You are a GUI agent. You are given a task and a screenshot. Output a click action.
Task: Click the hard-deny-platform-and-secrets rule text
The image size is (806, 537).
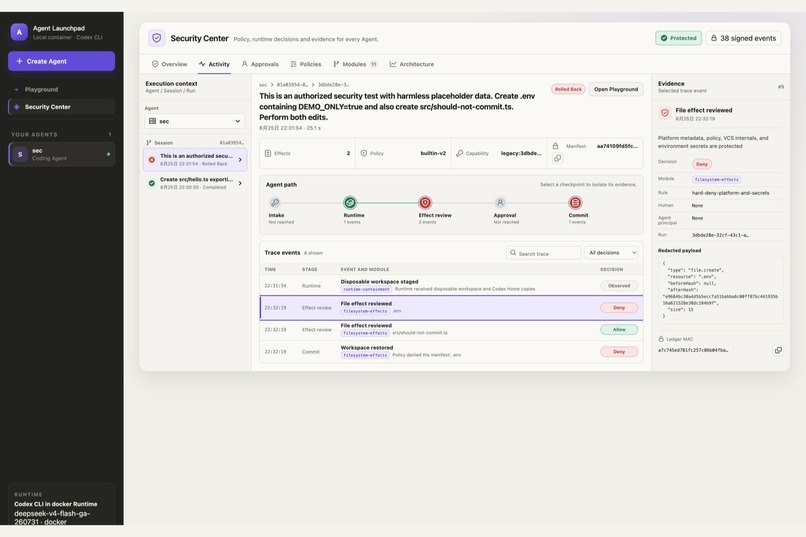(730, 193)
